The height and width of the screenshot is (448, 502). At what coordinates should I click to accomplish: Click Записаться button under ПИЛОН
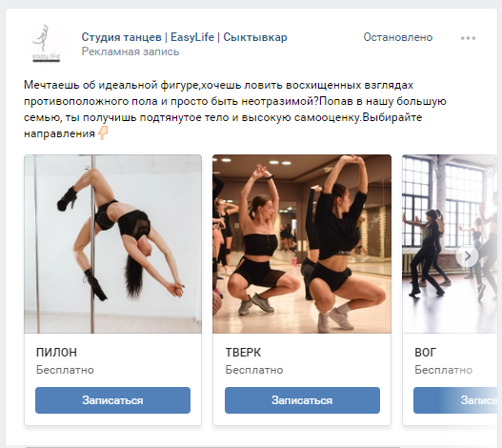coord(112,400)
